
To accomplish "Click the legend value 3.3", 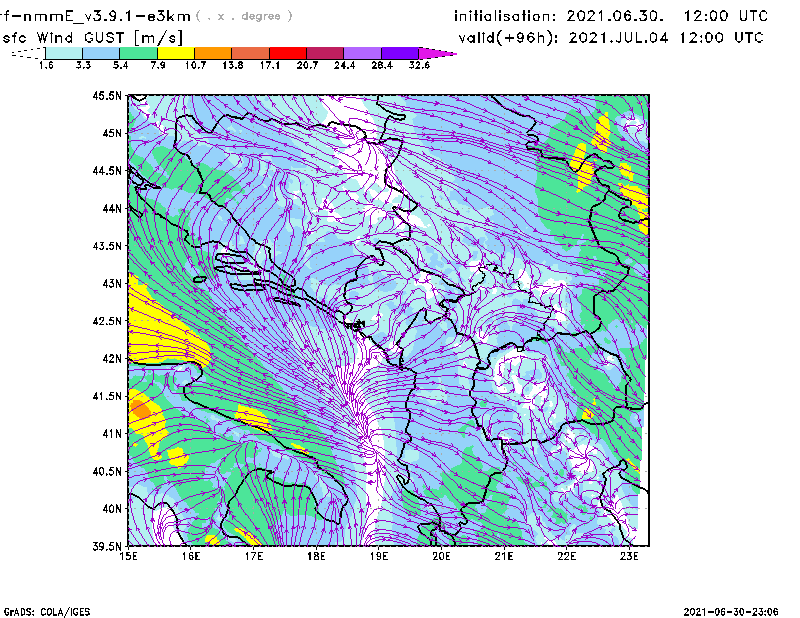I will point(83,65).
